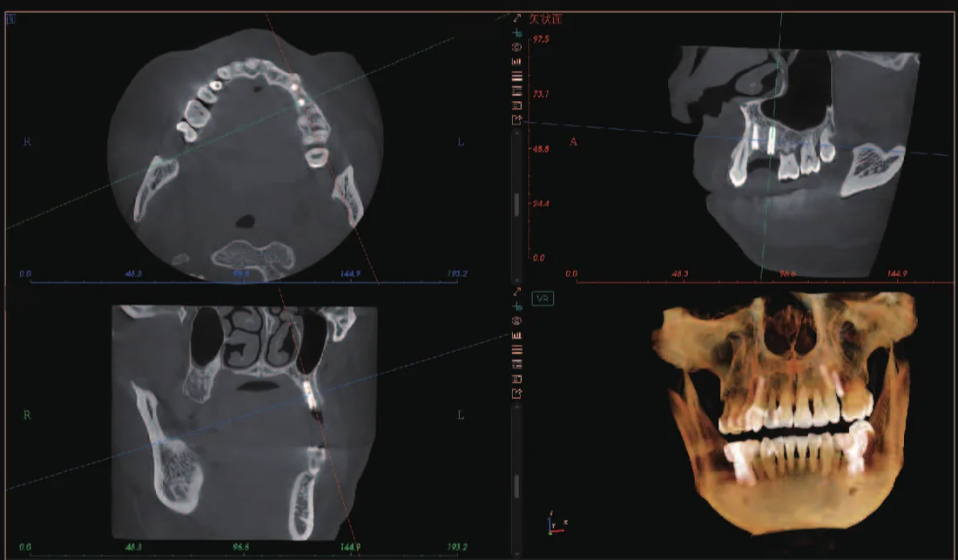Click the blue R marker in axial view
This screenshot has width=958, height=560.
[27, 142]
